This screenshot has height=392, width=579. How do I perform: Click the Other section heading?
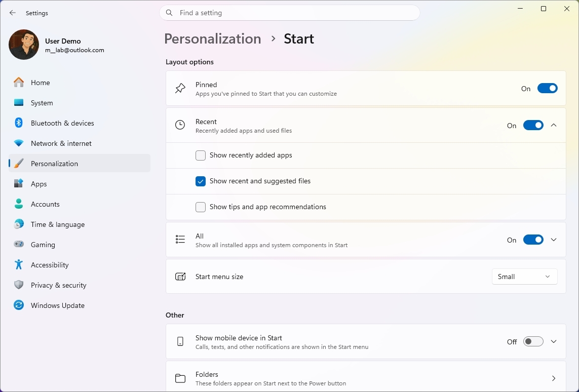175,315
